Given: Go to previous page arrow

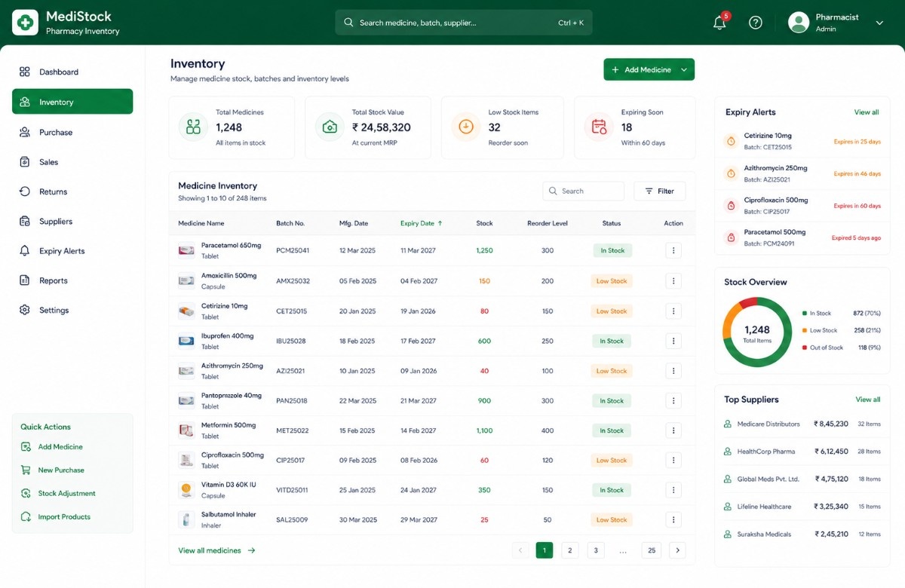Looking at the screenshot, I should coord(520,550).
